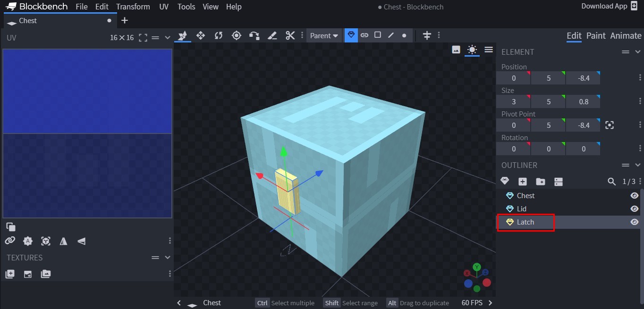Screen dimensions: 644x309
Task: Enable edge selection mode (line icon)
Action: coord(391,35)
